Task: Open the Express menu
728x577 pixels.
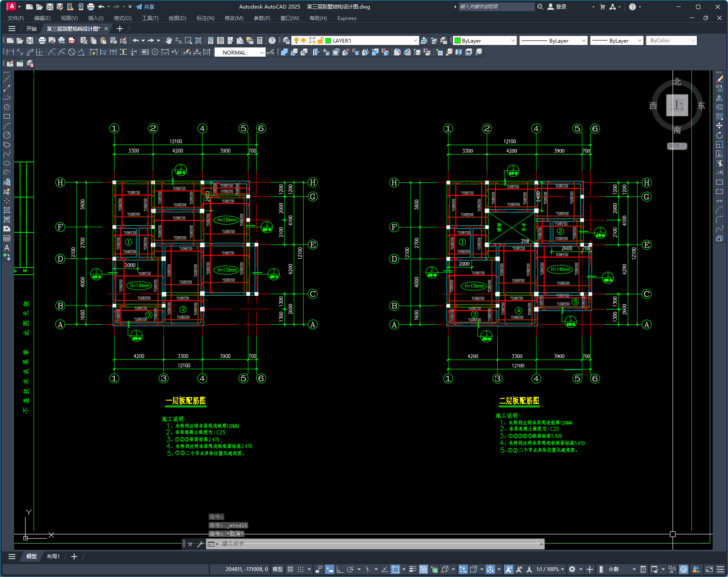Action: [x=347, y=18]
